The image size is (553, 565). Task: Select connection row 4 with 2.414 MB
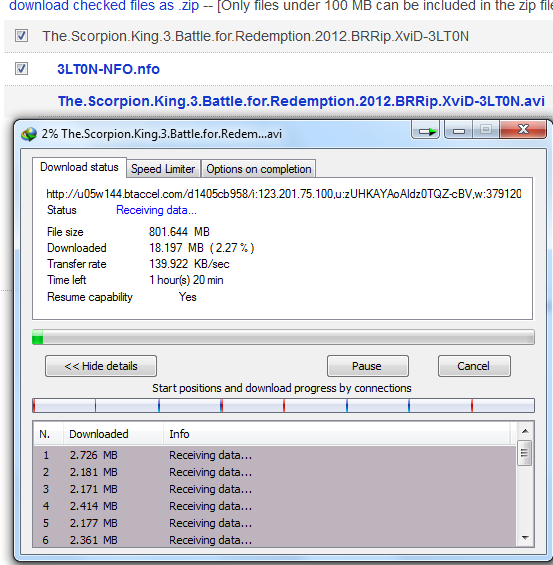pos(275,506)
